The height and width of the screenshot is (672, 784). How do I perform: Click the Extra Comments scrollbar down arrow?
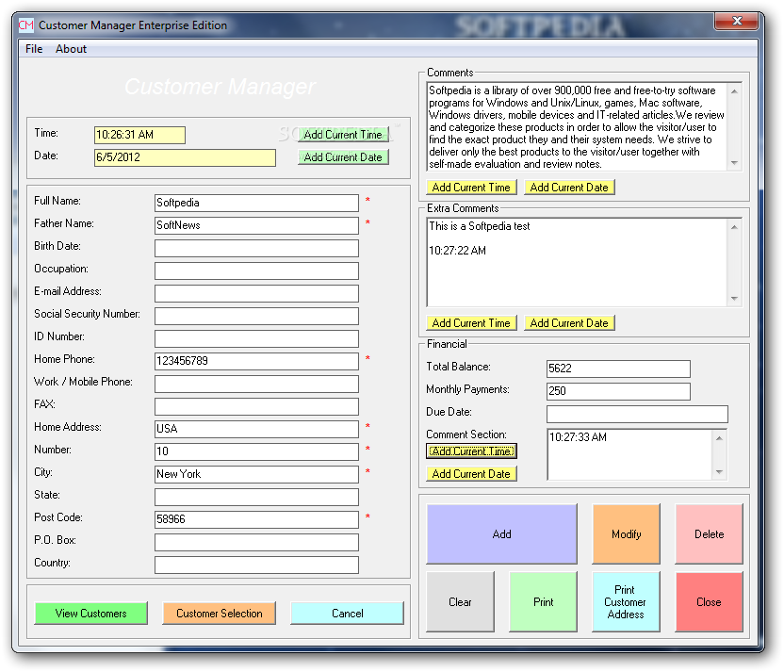click(734, 299)
